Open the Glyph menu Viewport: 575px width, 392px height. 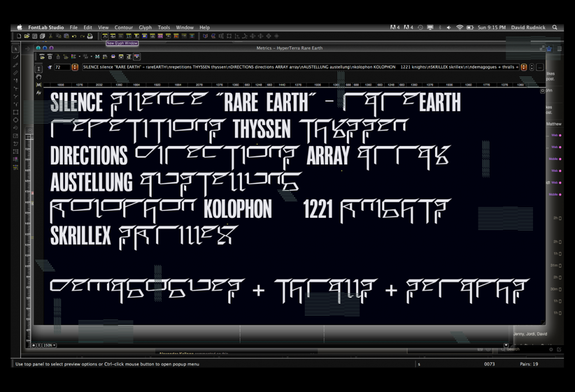pyautogui.click(x=145, y=28)
